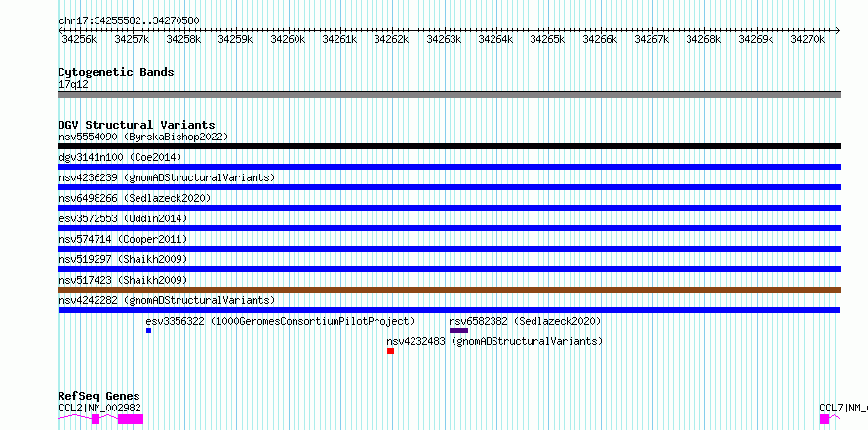Select nsv6582382 (Sedlazeck2020) label
Viewport: 868px width, 430px height.
(x=525, y=321)
